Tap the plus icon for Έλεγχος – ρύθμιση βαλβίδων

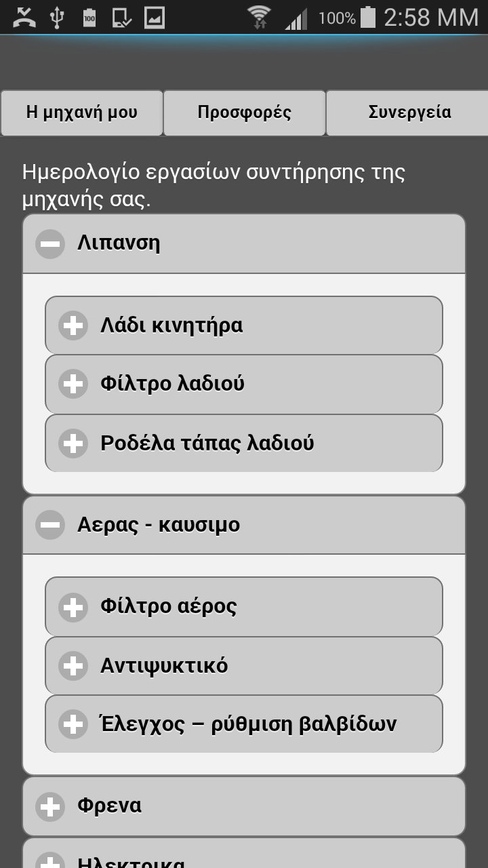tap(73, 724)
